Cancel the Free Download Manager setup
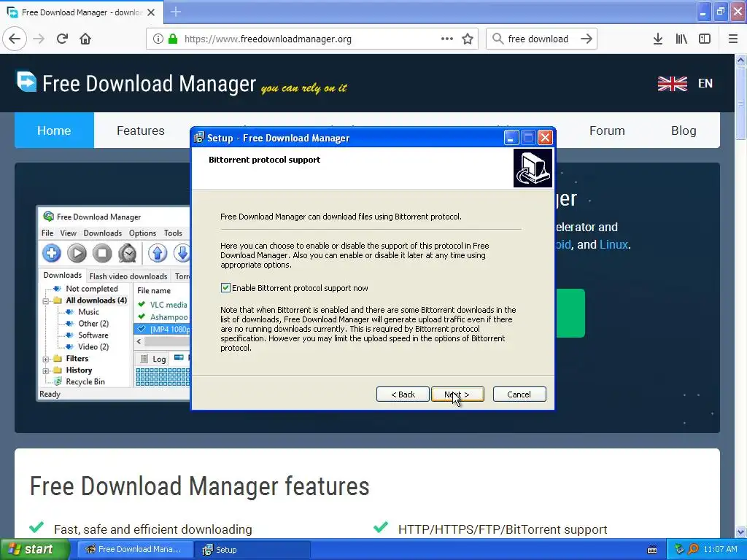The image size is (747, 560). tap(519, 394)
